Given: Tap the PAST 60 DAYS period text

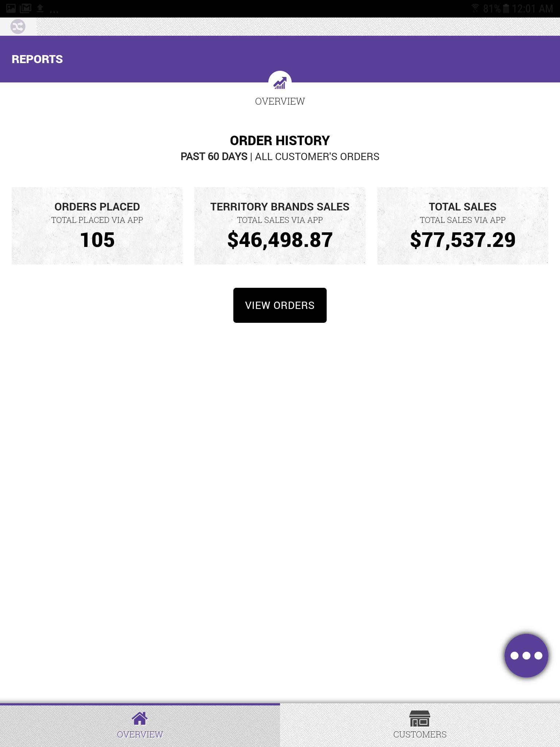Looking at the screenshot, I should [214, 156].
